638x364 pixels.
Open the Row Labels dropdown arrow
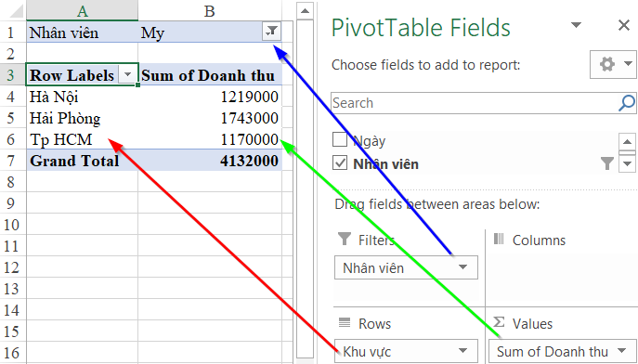pos(128,74)
